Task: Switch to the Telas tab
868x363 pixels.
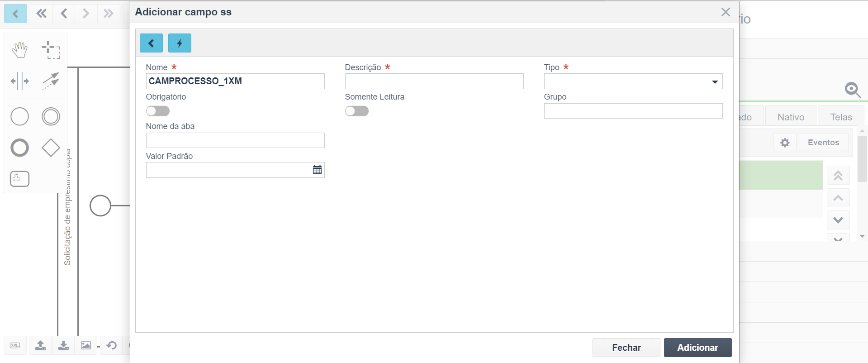Action: pos(841,117)
